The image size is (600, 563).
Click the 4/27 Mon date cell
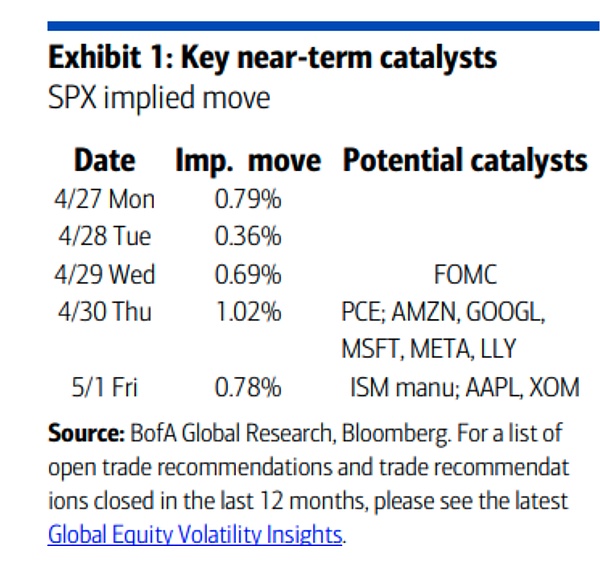(x=104, y=199)
